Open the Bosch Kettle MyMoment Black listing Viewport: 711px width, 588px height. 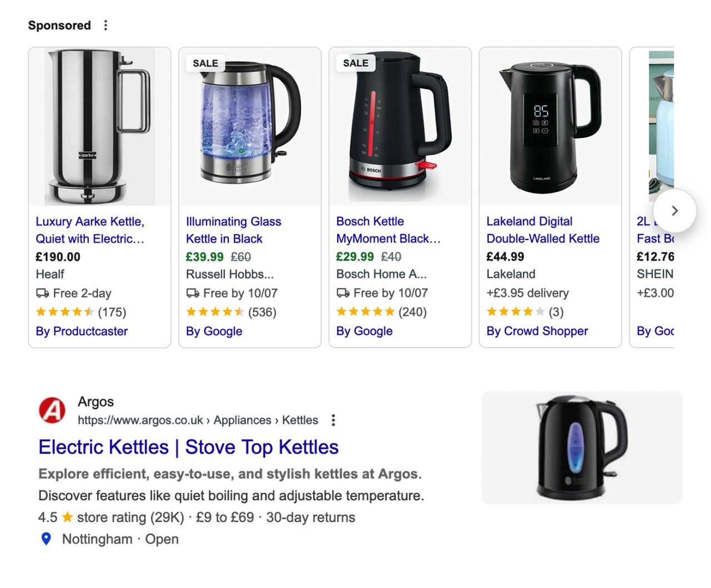click(388, 230)
